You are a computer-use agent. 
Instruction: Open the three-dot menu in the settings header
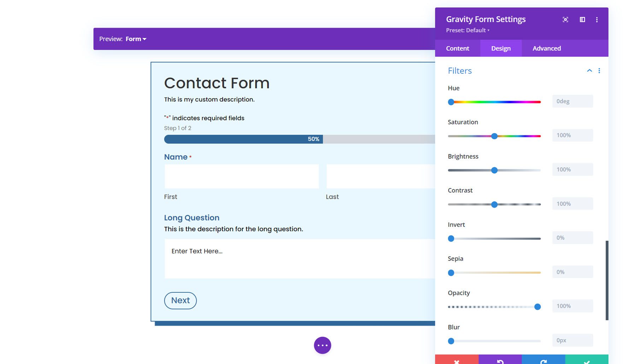point(597,20)
